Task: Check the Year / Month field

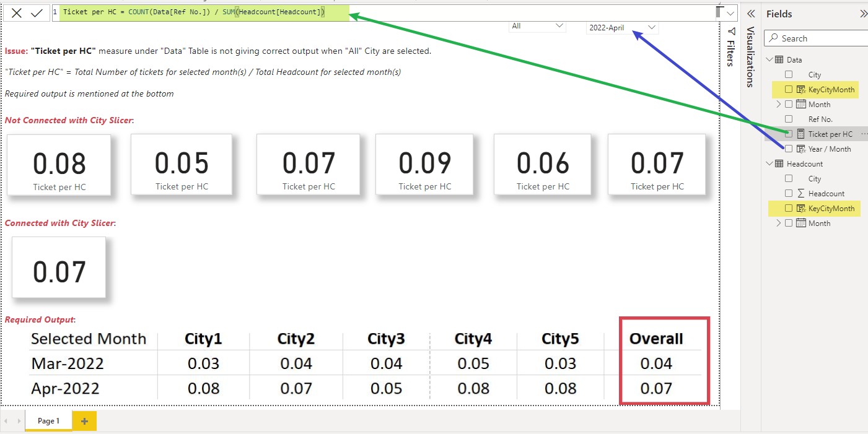Action: [x=789, y=149]
